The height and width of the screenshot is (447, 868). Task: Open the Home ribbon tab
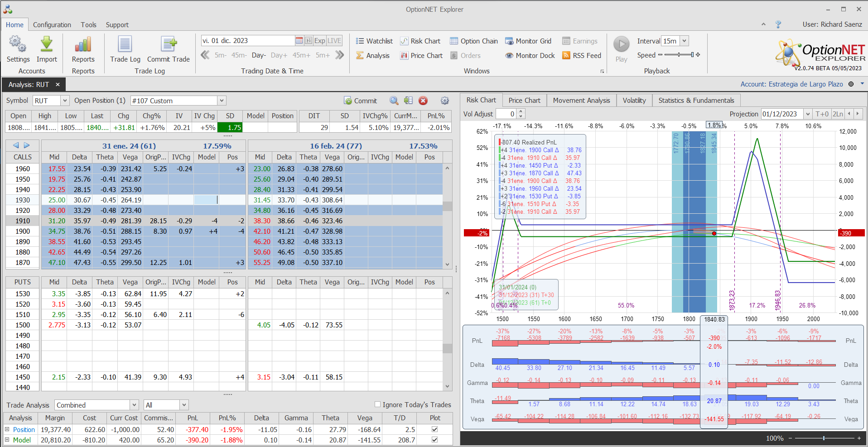[x=14, y=25]
